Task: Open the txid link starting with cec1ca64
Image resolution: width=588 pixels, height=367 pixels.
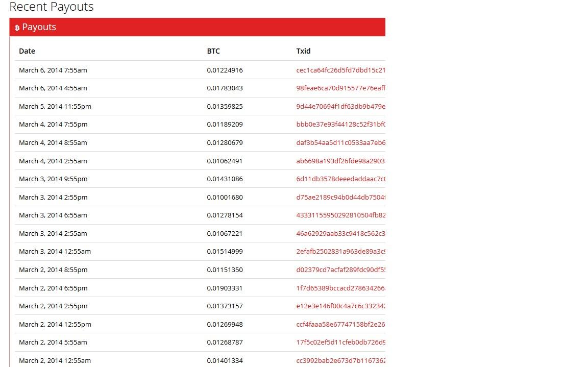Action: tap(340, 70)
